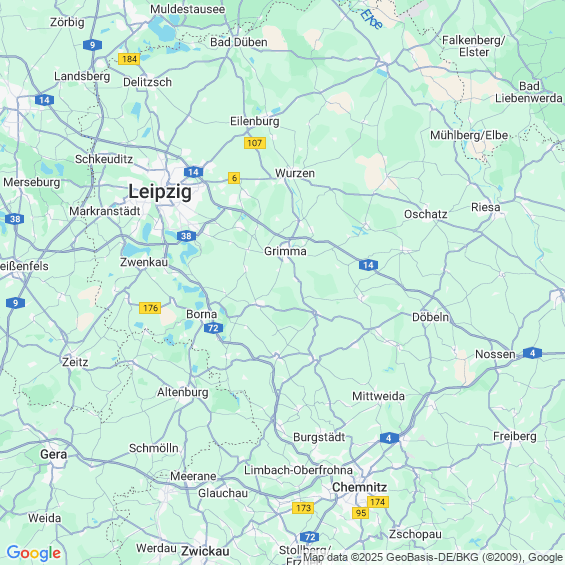565x565 pixels.
Task: Click the A9 highway shield near Zörbig
Action: click(92, 45)
